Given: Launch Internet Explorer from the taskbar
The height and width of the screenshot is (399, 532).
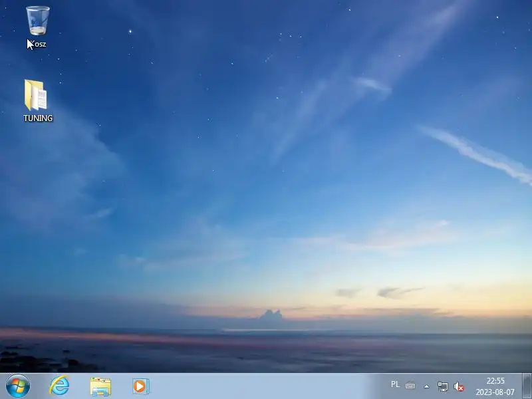Looking at the screenshot, I should click(59, 386).
